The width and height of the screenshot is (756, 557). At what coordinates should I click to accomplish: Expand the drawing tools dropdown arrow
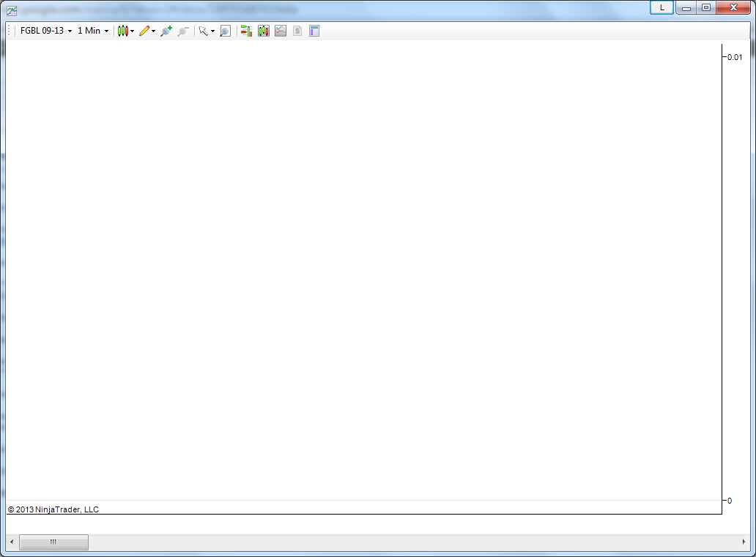point(153,31)
